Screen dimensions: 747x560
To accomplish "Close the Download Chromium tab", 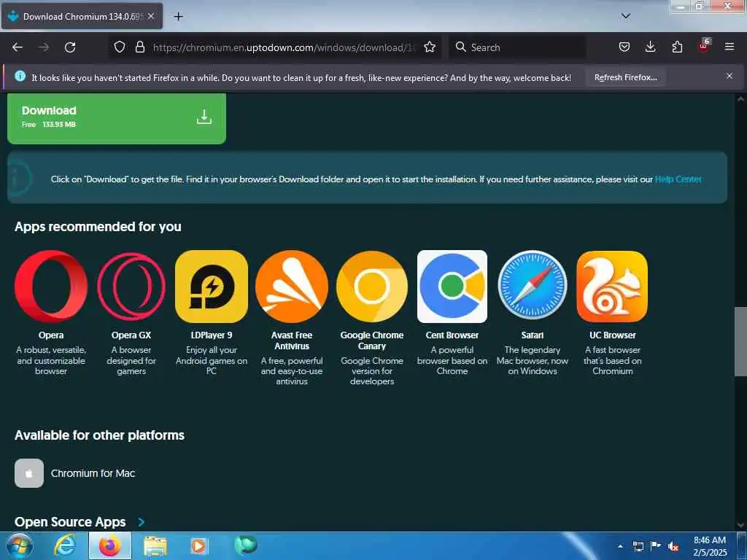I will click(151, 16).
